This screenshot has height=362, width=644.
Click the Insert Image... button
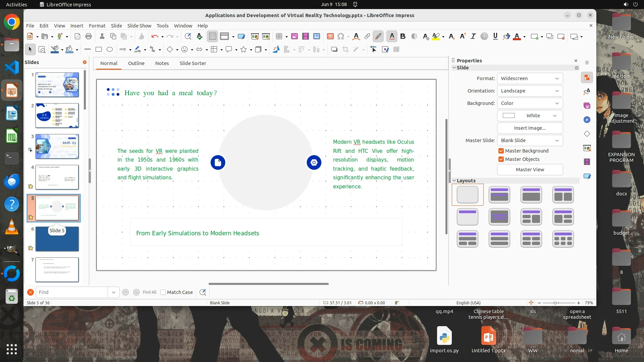tap(530, 128)
